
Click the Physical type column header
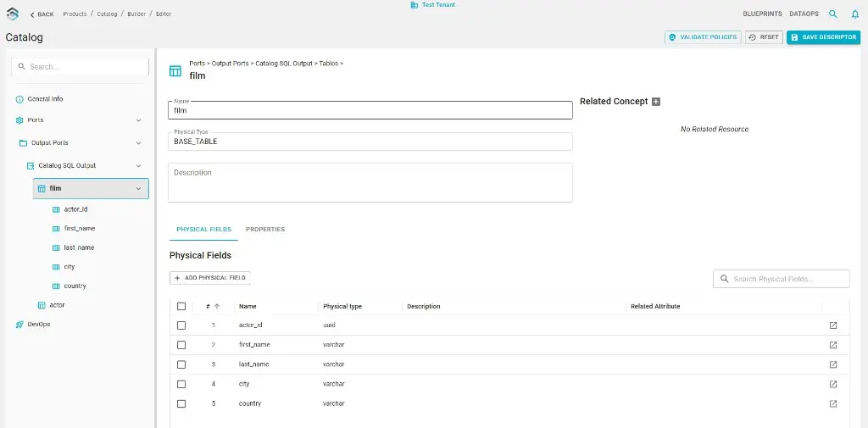point(342,306)
